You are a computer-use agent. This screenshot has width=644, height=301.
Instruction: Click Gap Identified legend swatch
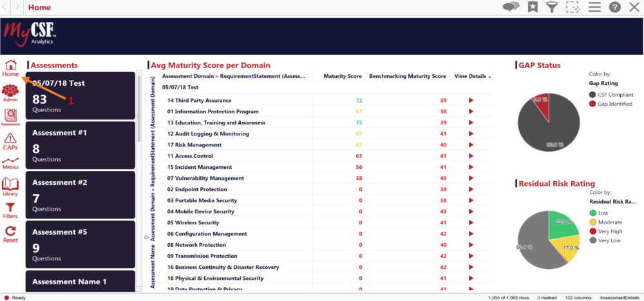[x=592, y=104]
